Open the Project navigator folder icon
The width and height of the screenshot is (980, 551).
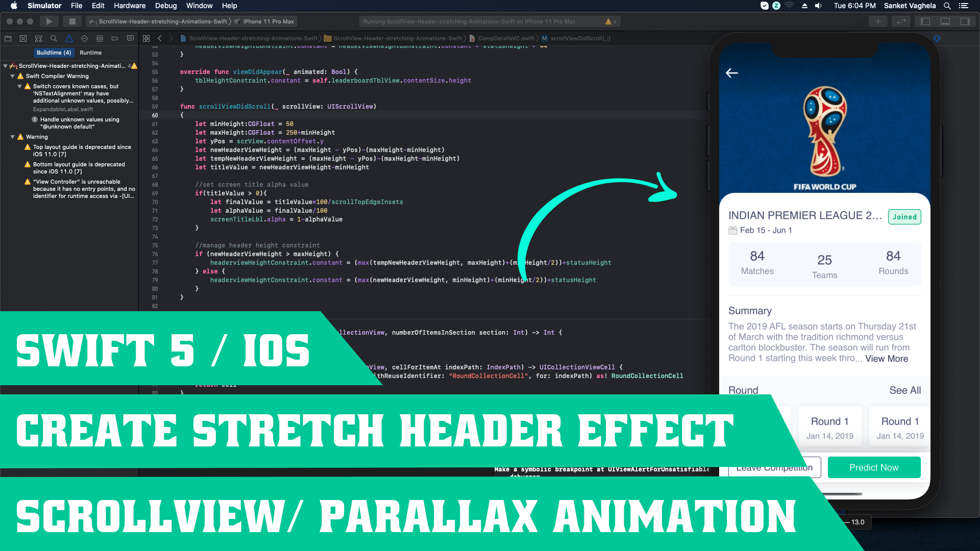[8, 38]
